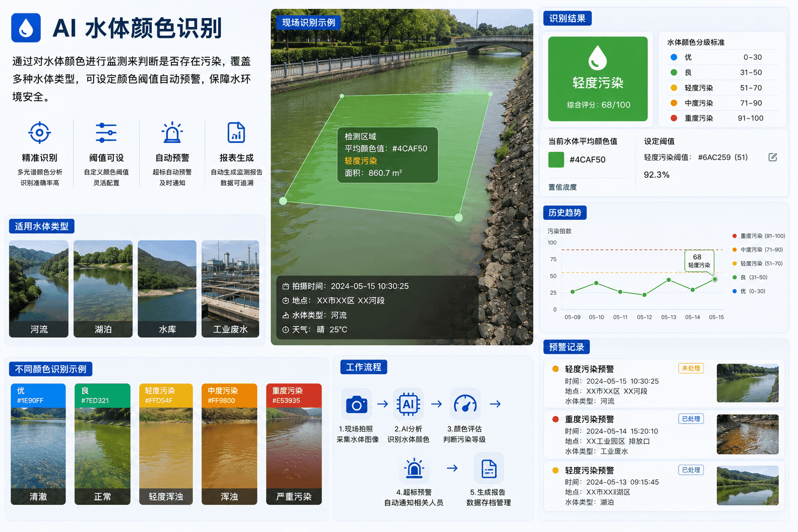Click the arrow between 现场拍照 and AI分析
The height and width of the screenshot is (532, 798).
[x=383, y=404]
